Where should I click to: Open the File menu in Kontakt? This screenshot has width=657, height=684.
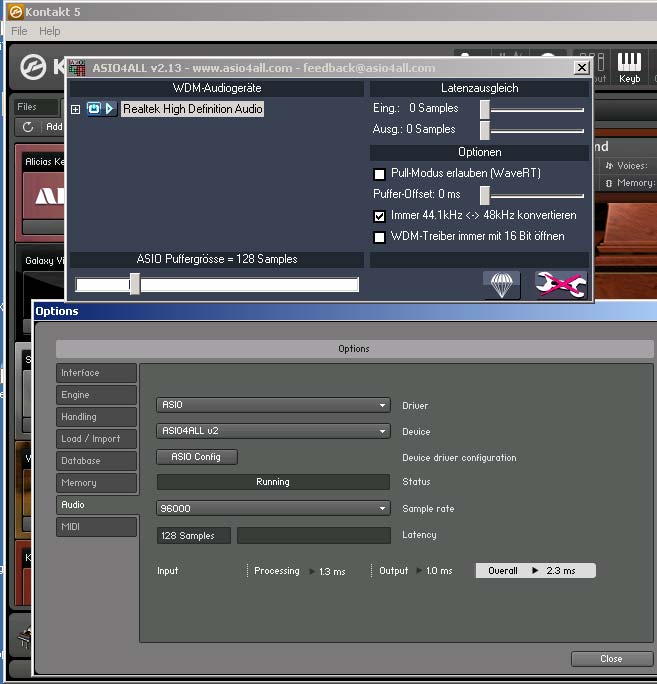point(19,32)
